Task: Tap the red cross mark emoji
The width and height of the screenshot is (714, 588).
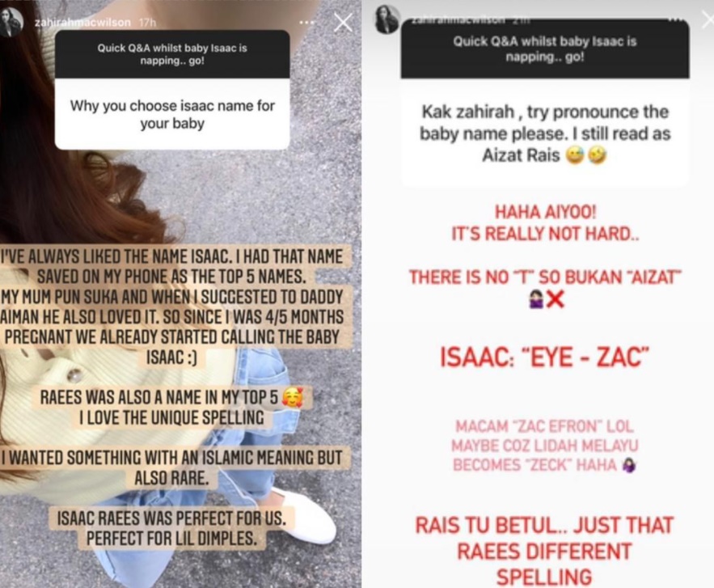Action: point(555,300)
